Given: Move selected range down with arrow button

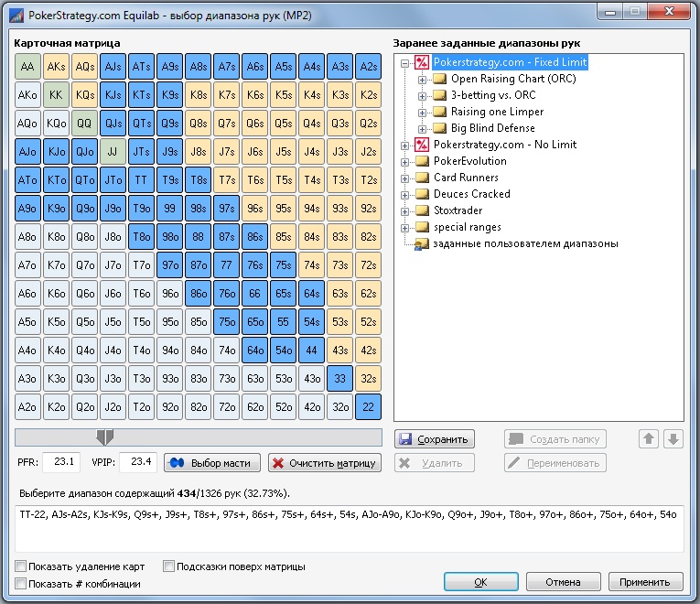Looking at the screenshot, I should click(673, 439).
